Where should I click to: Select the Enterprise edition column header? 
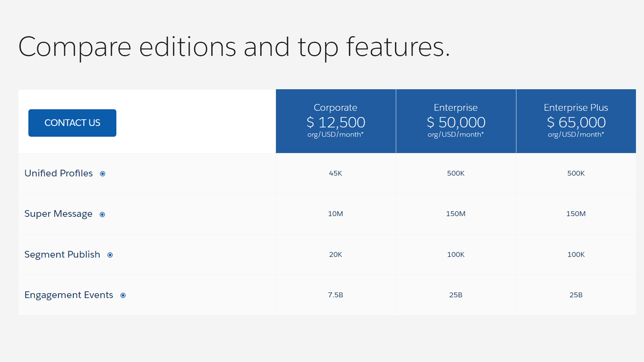(456, 107)
